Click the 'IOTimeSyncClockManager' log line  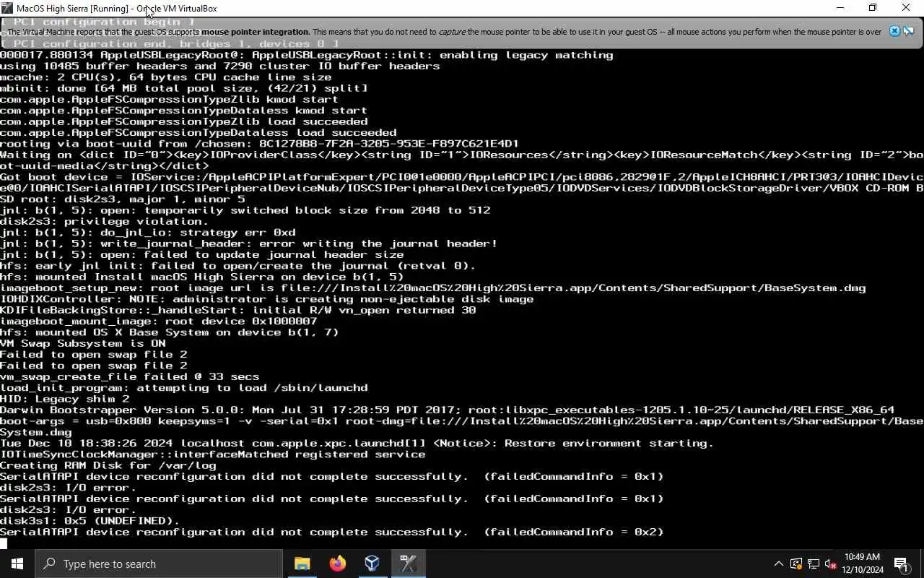click(x=213, y=454)
